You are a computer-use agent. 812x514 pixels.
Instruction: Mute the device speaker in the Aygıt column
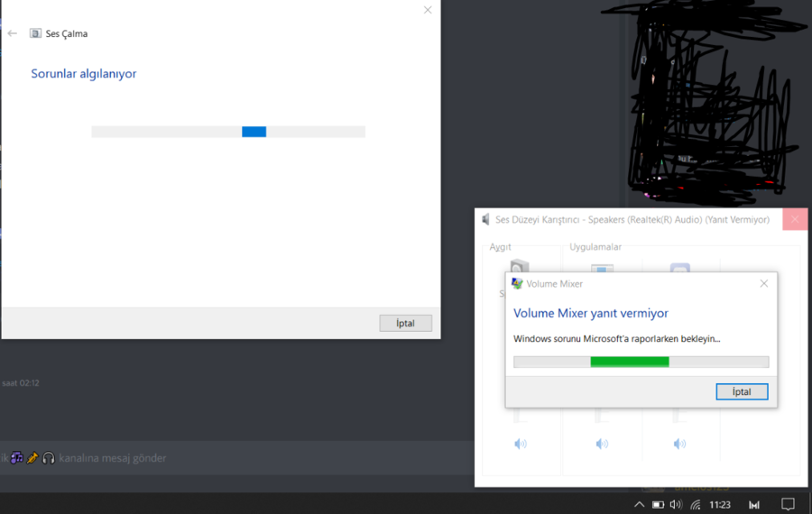coord(521,444)
